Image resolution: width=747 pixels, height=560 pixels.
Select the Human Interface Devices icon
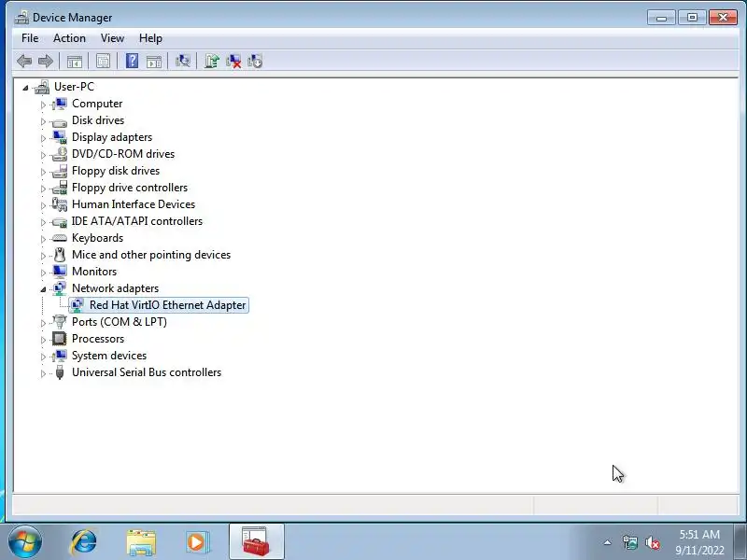point(60,204)
